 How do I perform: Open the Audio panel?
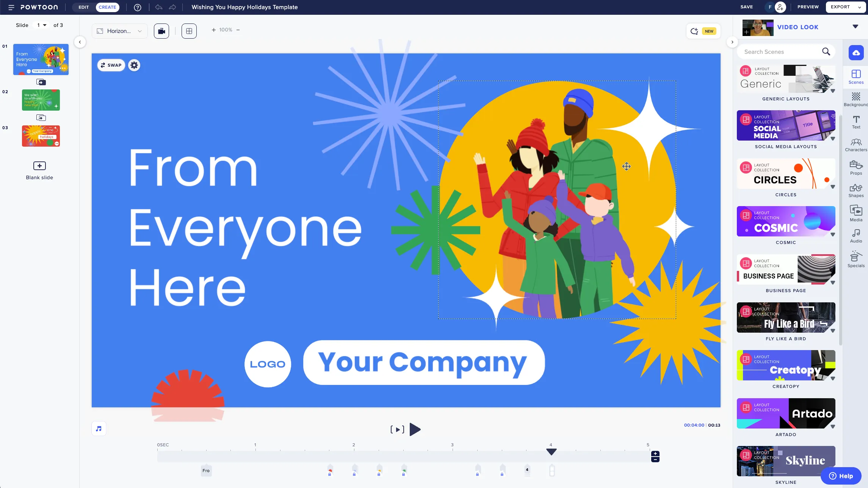click(x=856, y=235)
